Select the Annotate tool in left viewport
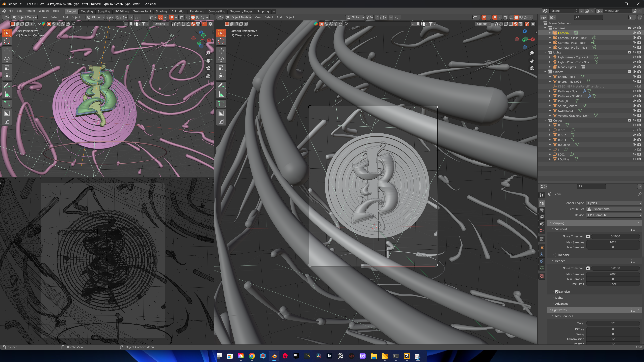The height and width of the screenshot is (362, 644). (x=7, y=86)
